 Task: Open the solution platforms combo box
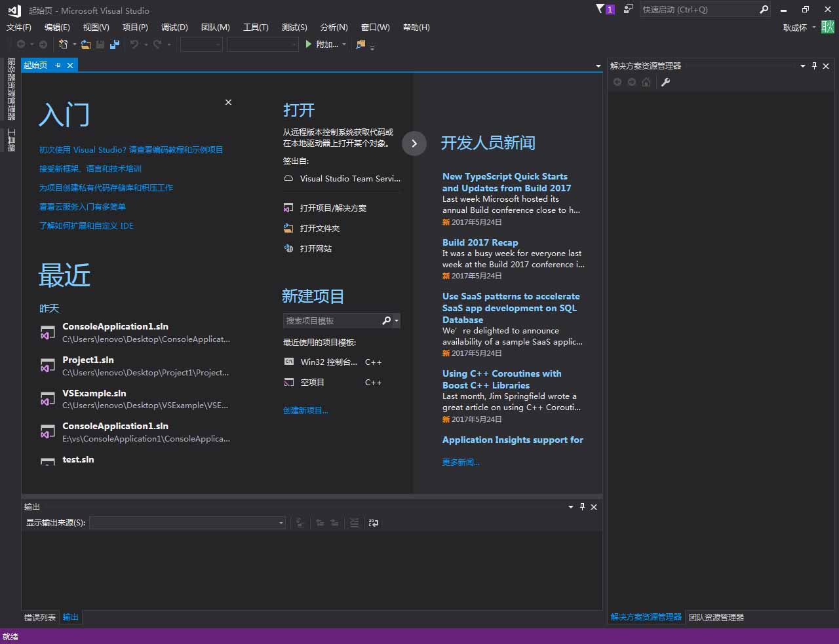pos(263,44)
